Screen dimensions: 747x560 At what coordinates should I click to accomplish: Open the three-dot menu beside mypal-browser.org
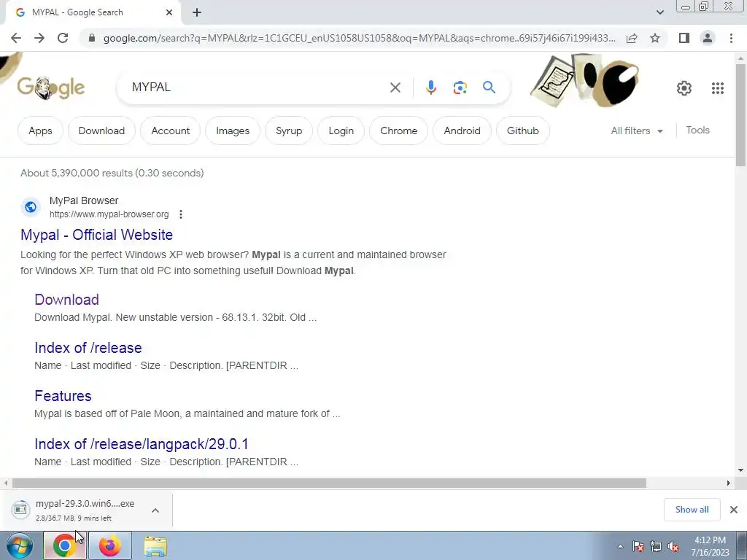click(181, 214)
